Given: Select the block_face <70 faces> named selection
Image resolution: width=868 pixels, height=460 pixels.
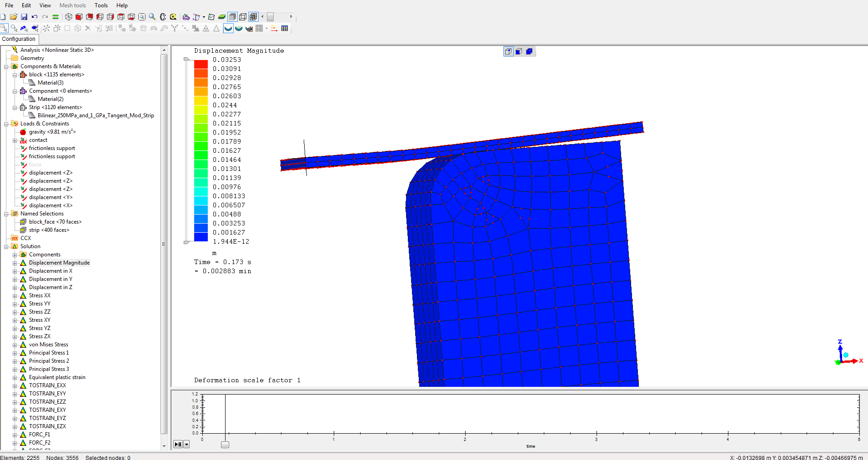Looking at the screenshot, I should (55, 222).
